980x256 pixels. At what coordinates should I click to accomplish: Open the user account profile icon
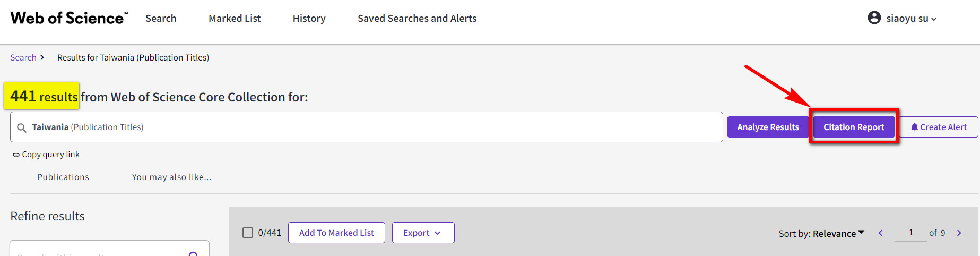point(874,18)
